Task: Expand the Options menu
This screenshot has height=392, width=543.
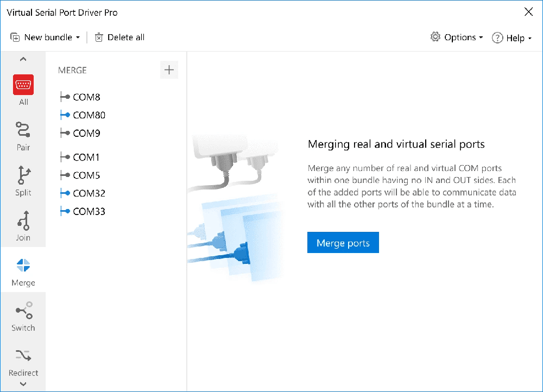Action: coord(457,37)
